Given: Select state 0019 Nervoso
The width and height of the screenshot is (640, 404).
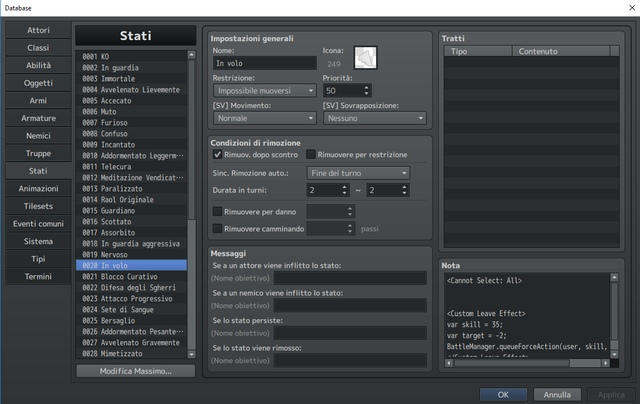Looking at the screenshot, I should pyautogui.click(x=131, y=255).
